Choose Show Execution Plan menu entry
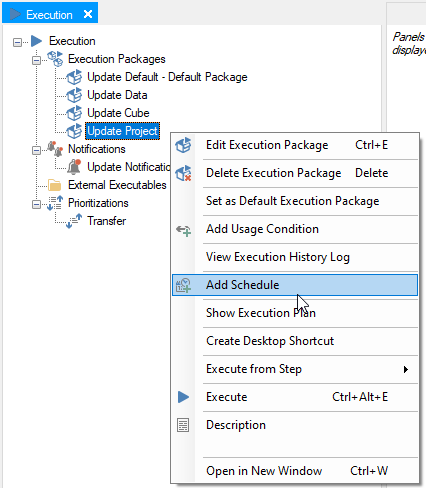The height and width of the screenshot is (488, 426). (261, 313)
